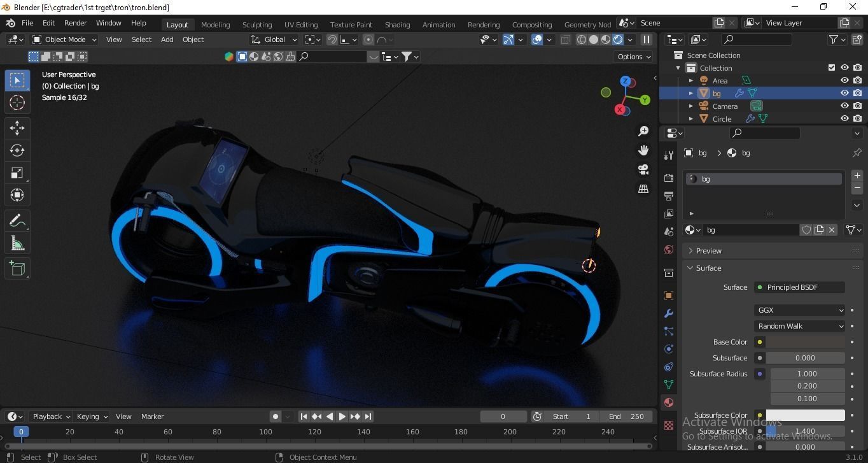Image resolution: width=868 pixels, height=463 pixels.
Task: Open the Object Mode dropdown
Action: (64, 39)
